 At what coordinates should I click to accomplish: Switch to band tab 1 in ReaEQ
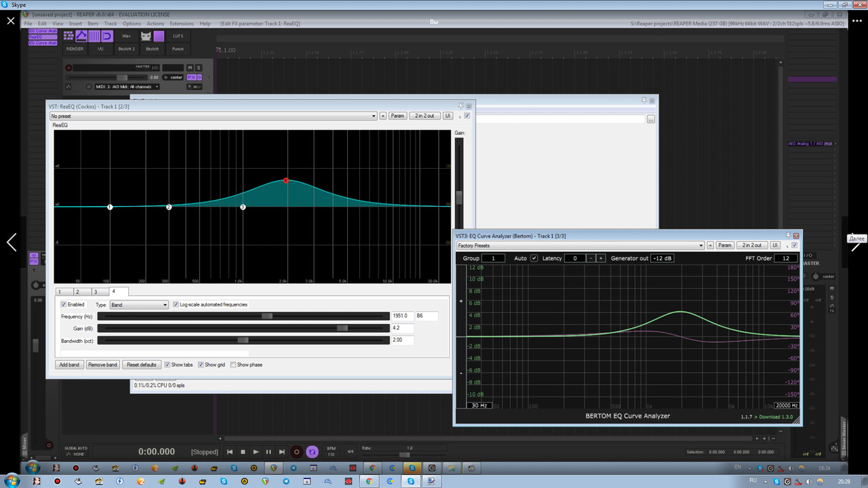(x=60, y=291)
